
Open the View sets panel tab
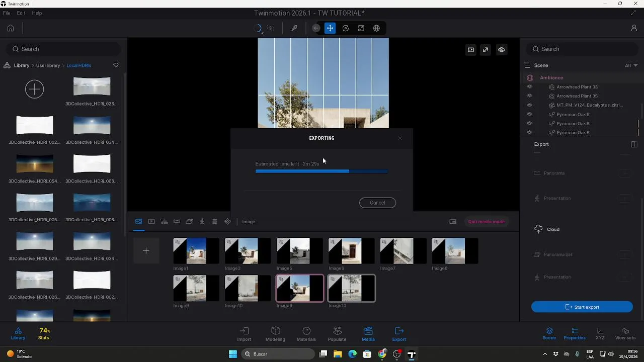tap(625, 334)
